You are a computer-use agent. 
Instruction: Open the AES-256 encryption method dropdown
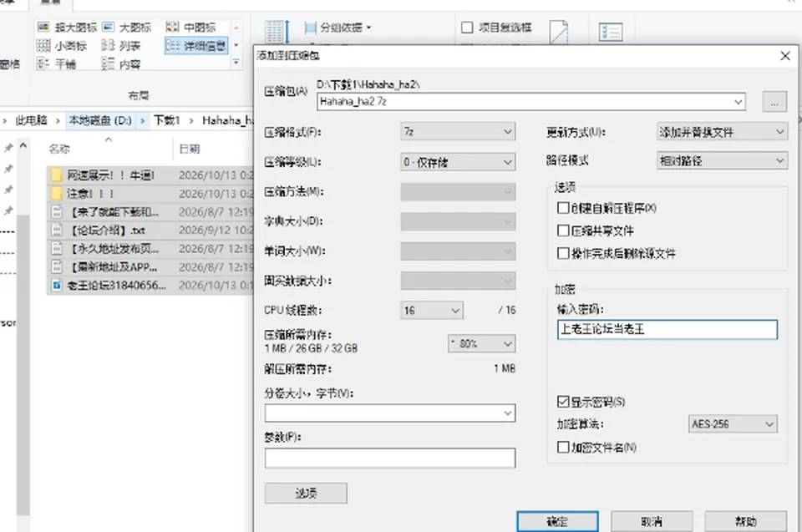[733, 424]
